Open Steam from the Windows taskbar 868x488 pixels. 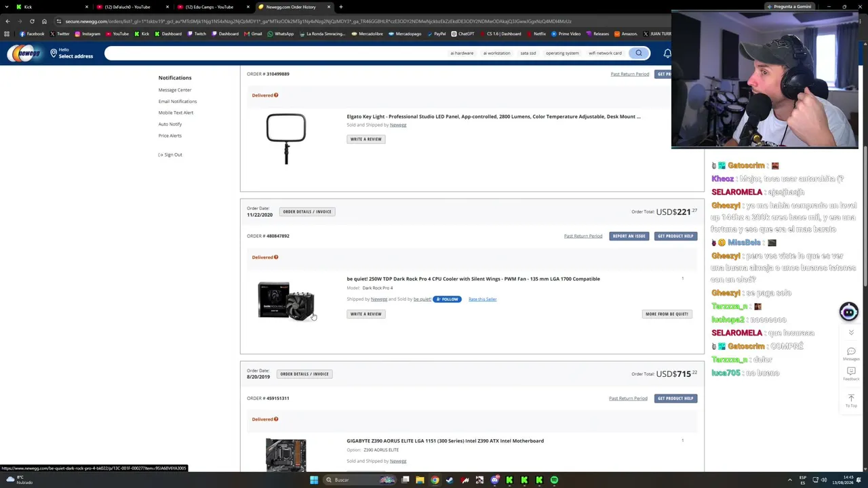[450, 480]
